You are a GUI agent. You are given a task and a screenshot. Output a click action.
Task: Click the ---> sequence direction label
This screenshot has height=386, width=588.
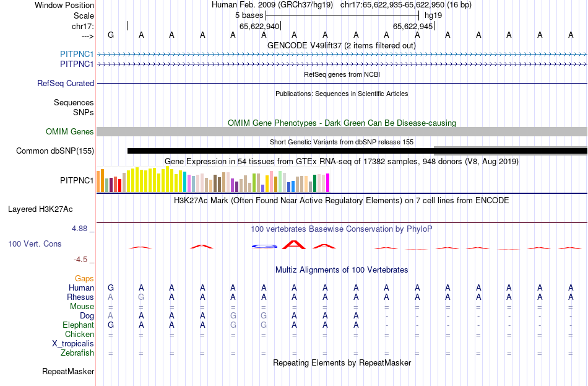88,36
